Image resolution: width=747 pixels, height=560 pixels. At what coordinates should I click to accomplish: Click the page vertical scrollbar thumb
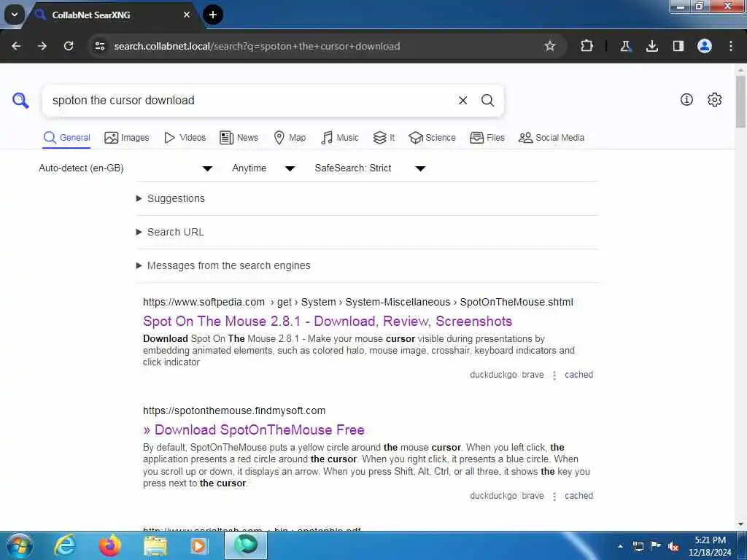pos(740,101)
